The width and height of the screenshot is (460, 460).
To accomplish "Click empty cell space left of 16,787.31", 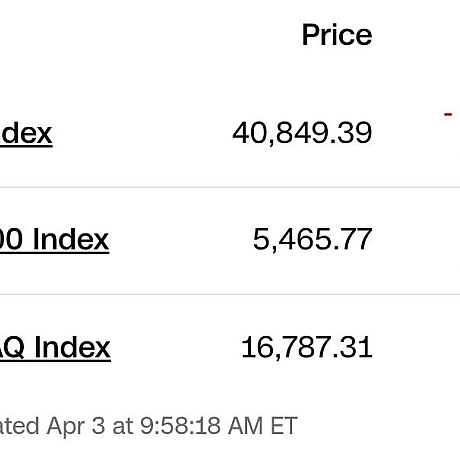I will coord(175,347).
